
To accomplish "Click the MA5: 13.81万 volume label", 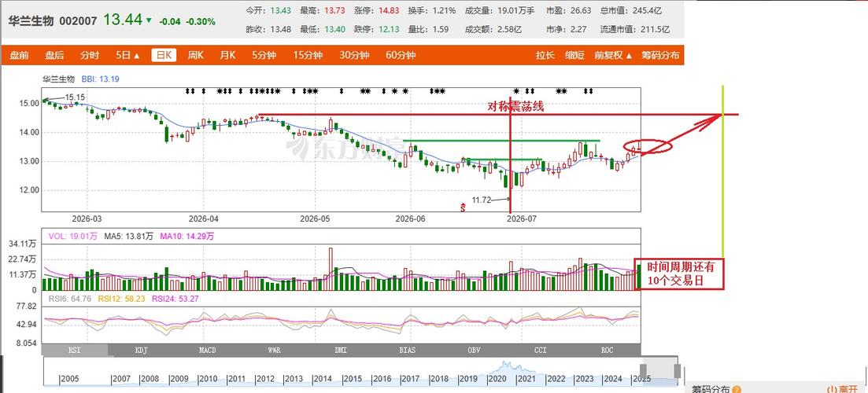I will pyautogui.click(x=129, y=236).
